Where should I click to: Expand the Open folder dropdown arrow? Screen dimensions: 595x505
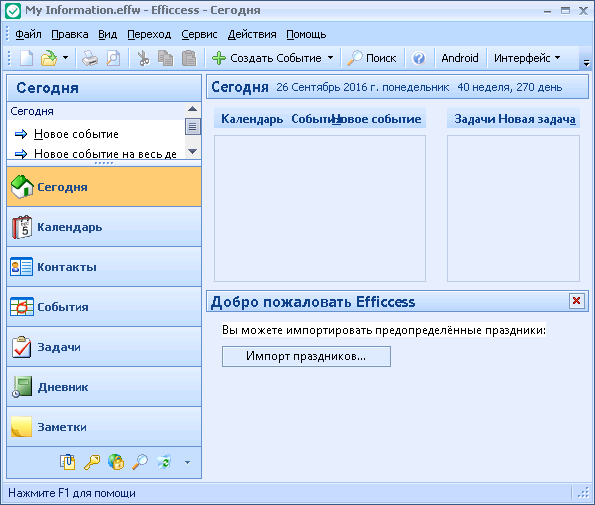[65, 58]
